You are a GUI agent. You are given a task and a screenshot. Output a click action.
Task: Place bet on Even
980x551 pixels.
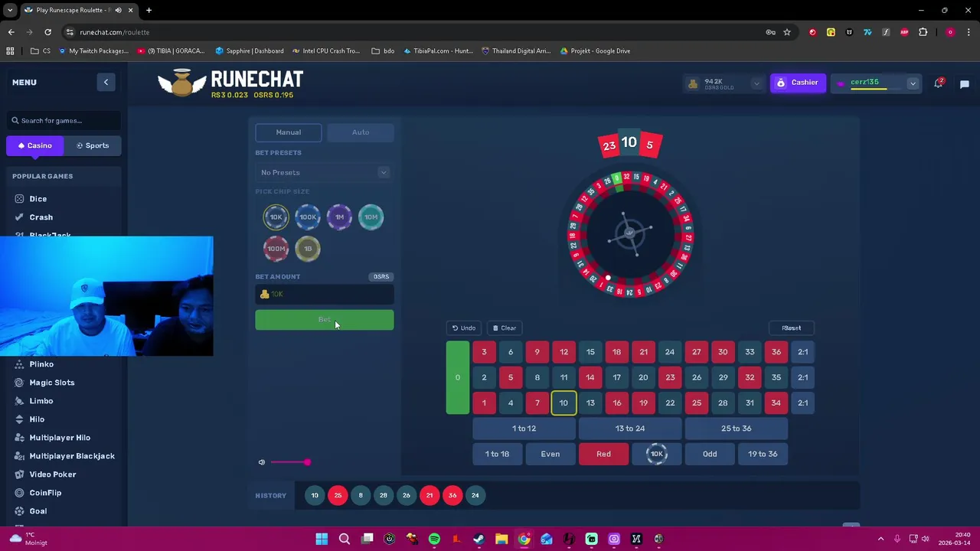click(550, 454)
